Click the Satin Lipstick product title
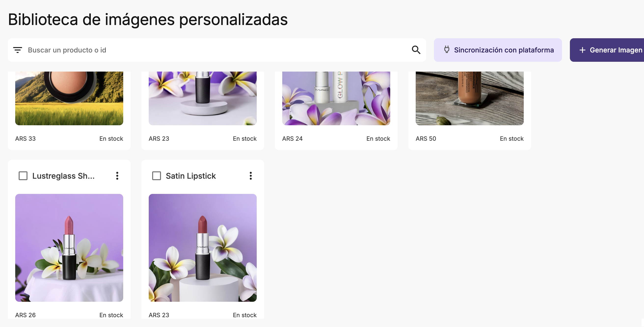The image size is (644, 327). (191, 176)
